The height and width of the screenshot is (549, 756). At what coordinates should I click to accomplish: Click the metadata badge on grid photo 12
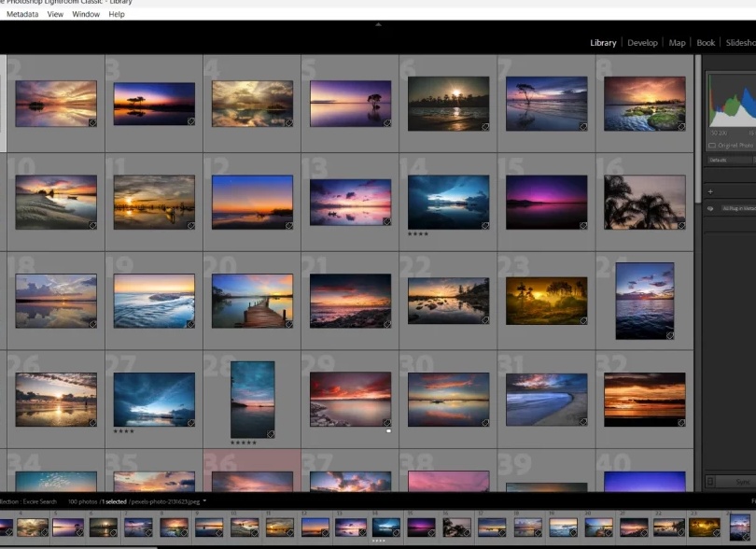(x=288, y=225)
